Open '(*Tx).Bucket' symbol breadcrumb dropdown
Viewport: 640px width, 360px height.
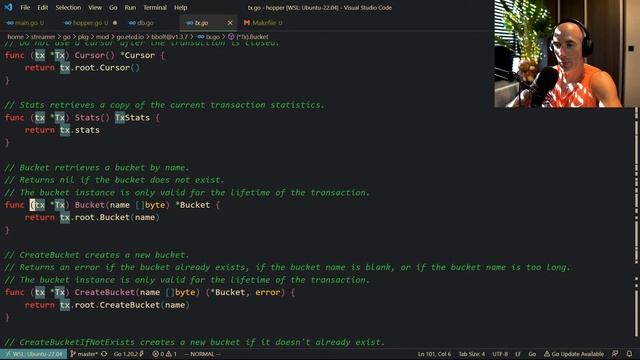click(x=252, y=37)
